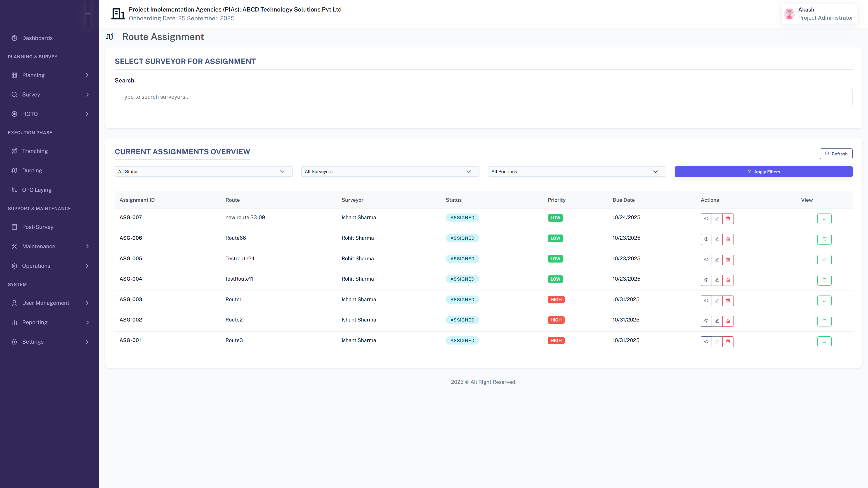
Task: Open the All Surveyors filter dropdown
Action: click(390, 171)
